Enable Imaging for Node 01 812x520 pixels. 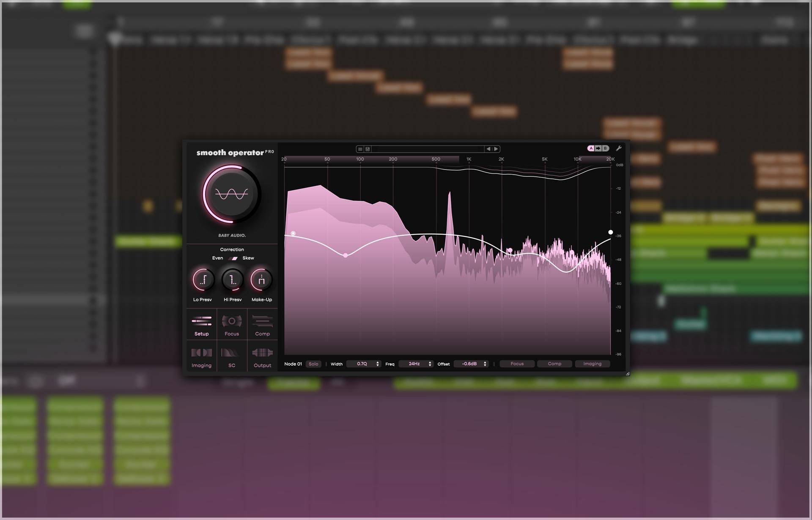coord(592,364)
